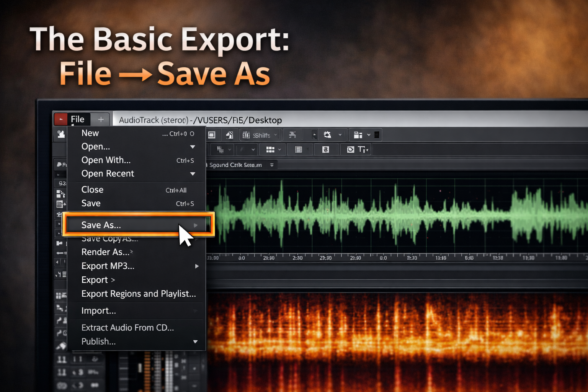Click the lined list view icon

299,149
